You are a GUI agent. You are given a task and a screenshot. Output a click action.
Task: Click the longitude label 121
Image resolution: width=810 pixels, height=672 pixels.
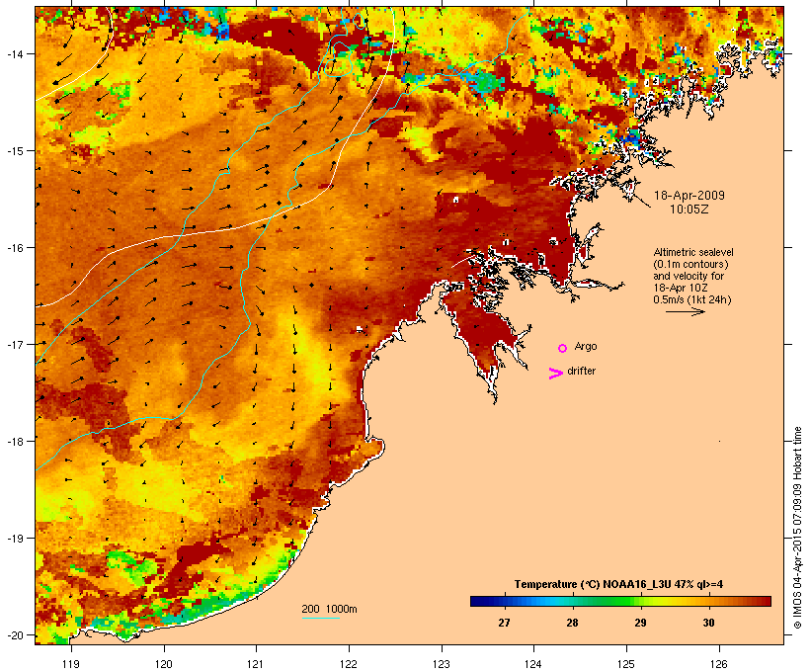[256, 664]
